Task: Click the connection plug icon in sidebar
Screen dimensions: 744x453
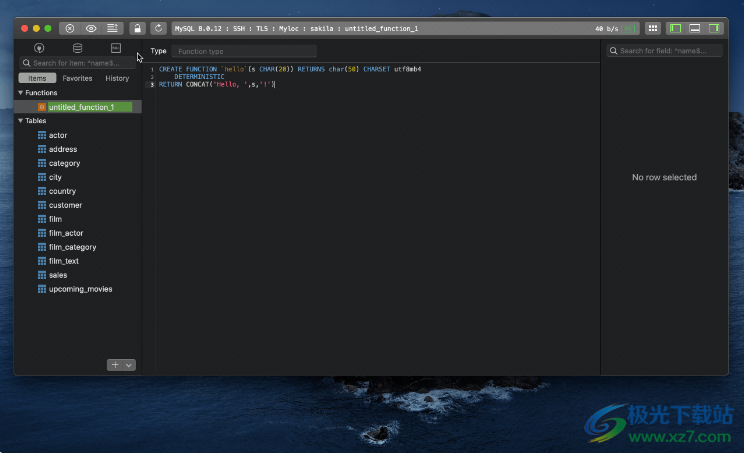Action: click(39, 48)
